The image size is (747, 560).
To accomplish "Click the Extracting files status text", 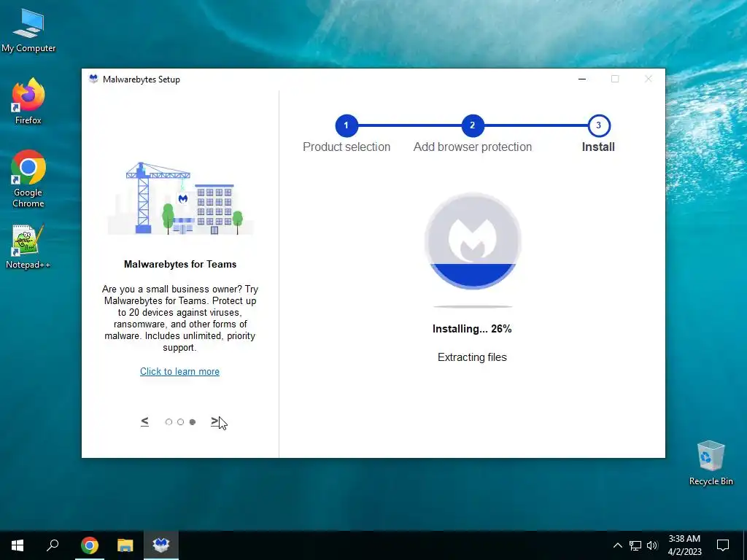I will click(472, 357).
